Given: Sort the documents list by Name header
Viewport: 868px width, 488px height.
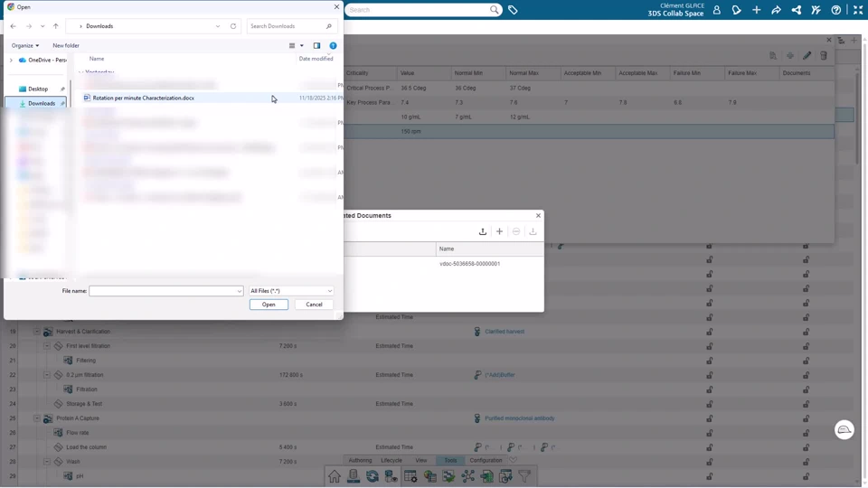Looking at the screenshot, I should 447,249.
